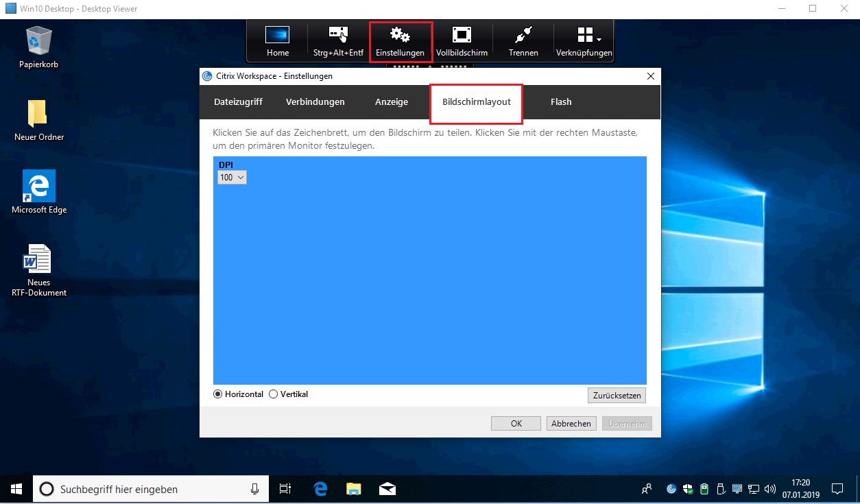The image size is (860, 504).
Task: Switch to the Bildschirmlayout tab
Action: click(x=476, y=101)
